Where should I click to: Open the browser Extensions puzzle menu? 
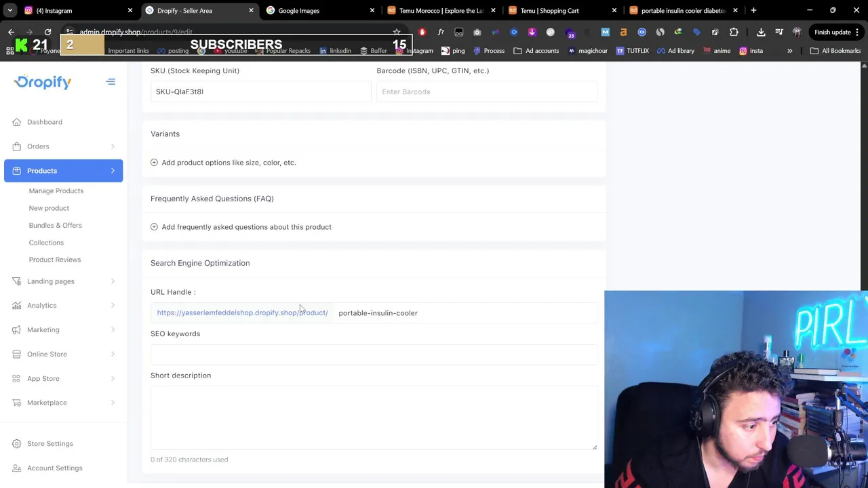[734, 32]
